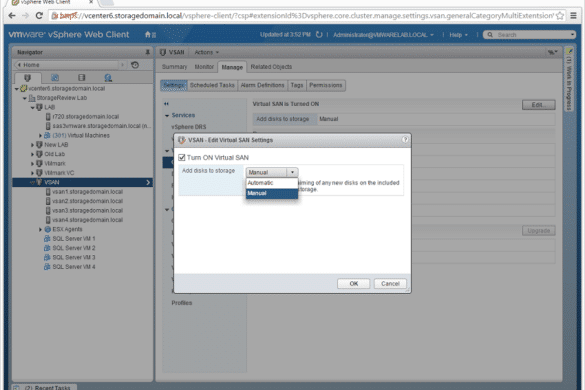Choose Manual in the dropdown list
The width and height of the screenshot is (585, 390).
272,193
